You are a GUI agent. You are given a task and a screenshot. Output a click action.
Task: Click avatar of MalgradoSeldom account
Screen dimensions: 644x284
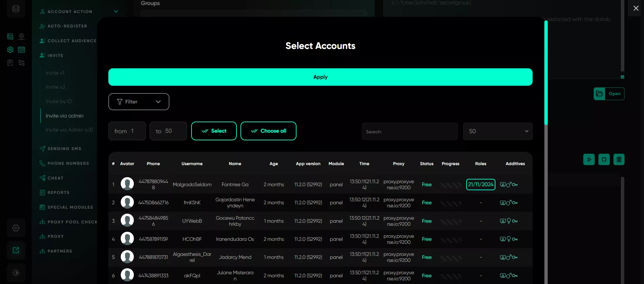coord(127,184)
